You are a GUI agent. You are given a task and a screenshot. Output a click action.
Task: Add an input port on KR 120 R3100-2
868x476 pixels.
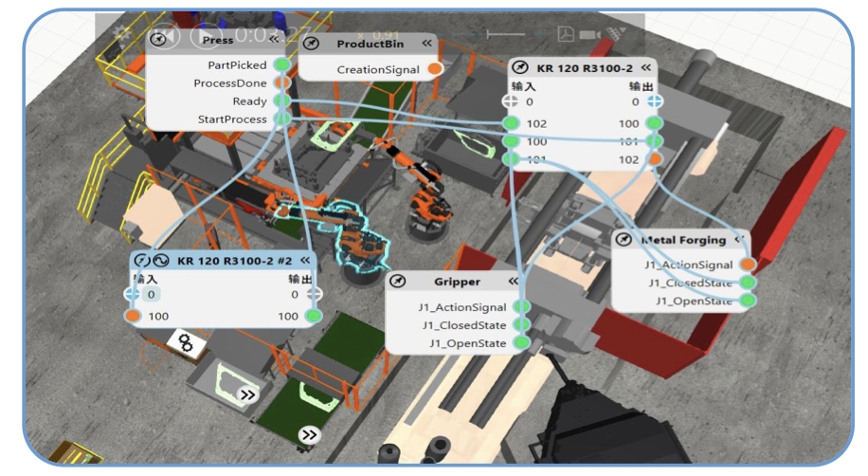click(x=511, y=101)
